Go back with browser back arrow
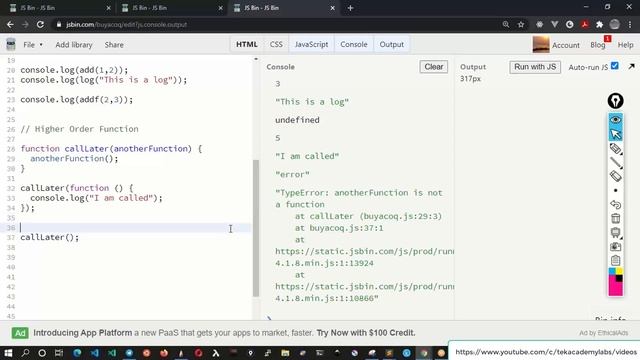640x360 pixels. coord(10,24)
